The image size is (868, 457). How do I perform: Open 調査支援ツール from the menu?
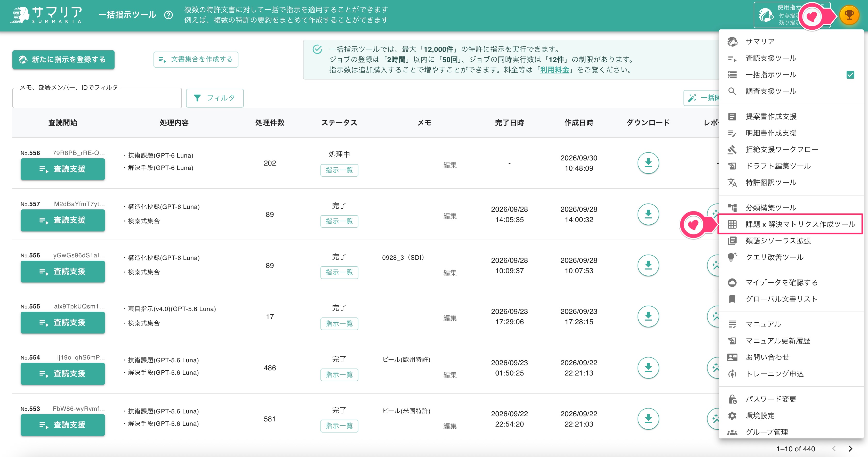click(791, 91)
